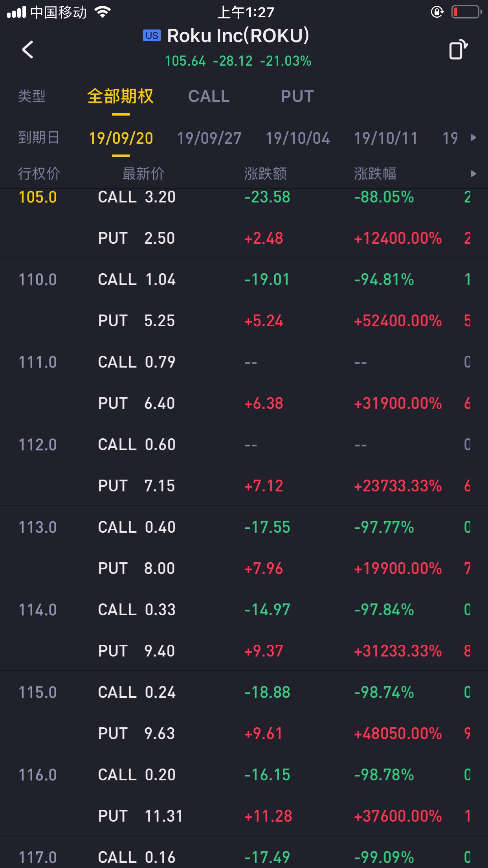Switch to 全部期权 tab

120,96
